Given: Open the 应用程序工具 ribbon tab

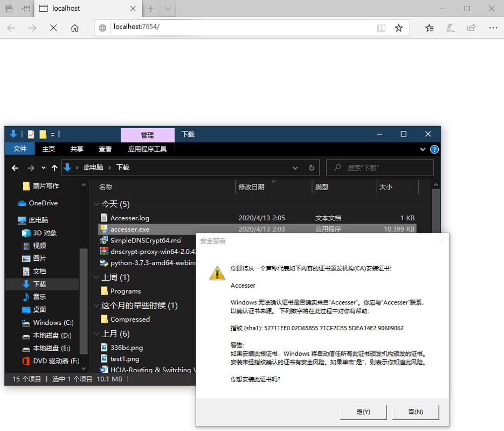Looking at the screenshot, I should 147,149.
